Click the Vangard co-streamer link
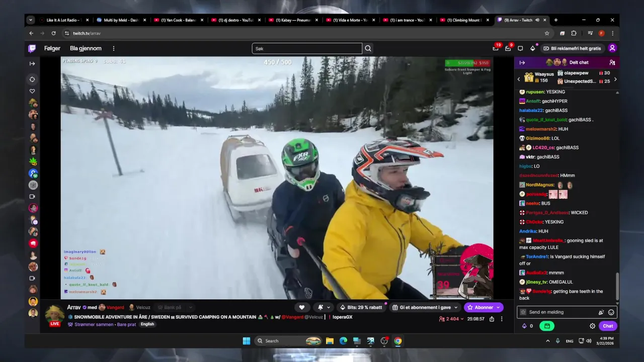Viewport: 644px width, 362px height. click(x=115, y=307)
